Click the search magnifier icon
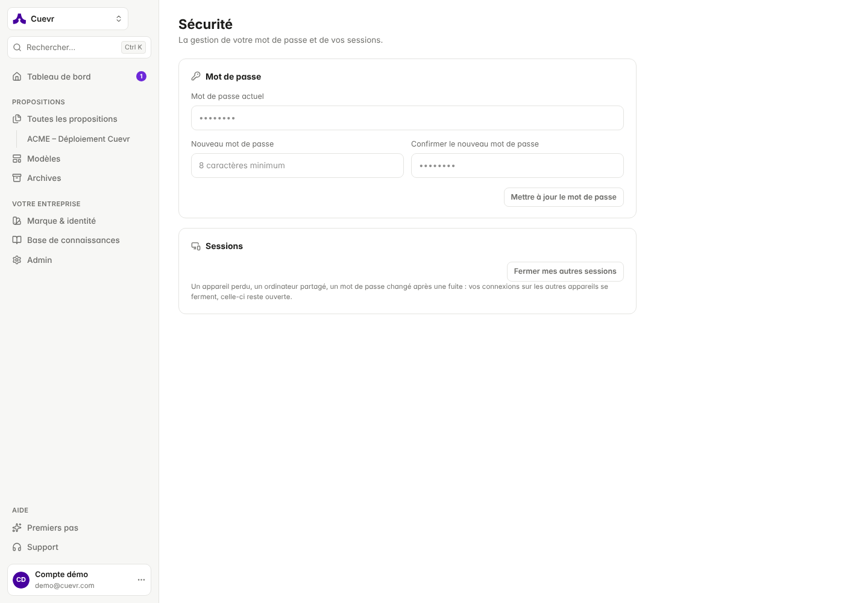 point(17,47)
